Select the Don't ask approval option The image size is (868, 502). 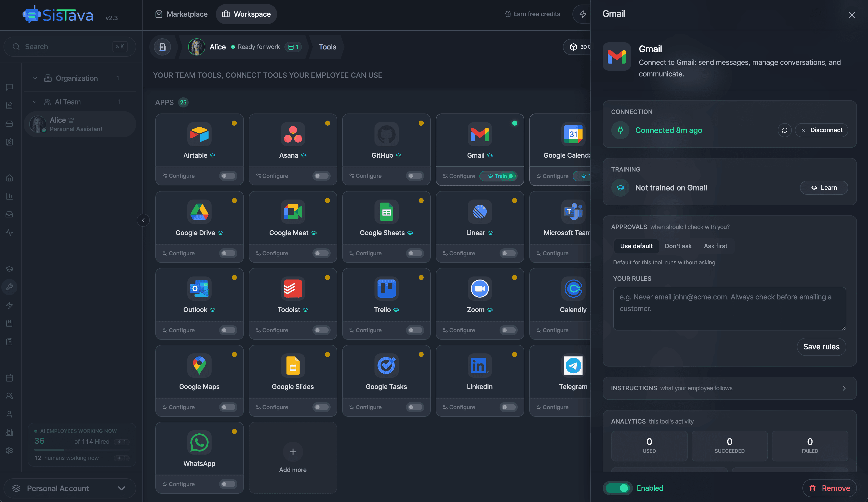678,246
